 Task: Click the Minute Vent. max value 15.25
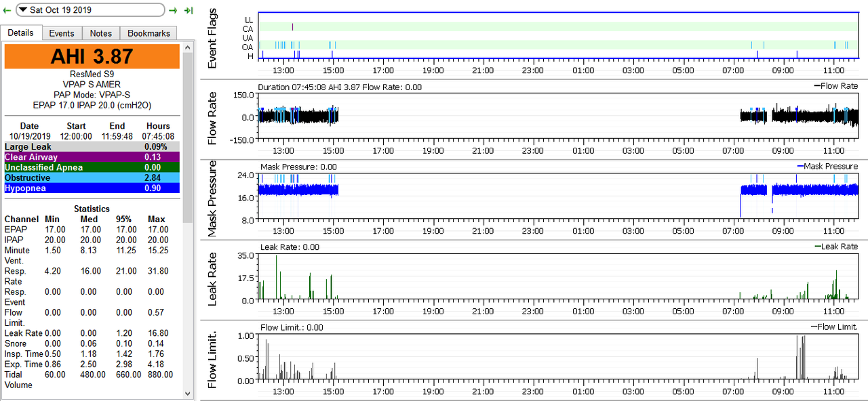158,251
